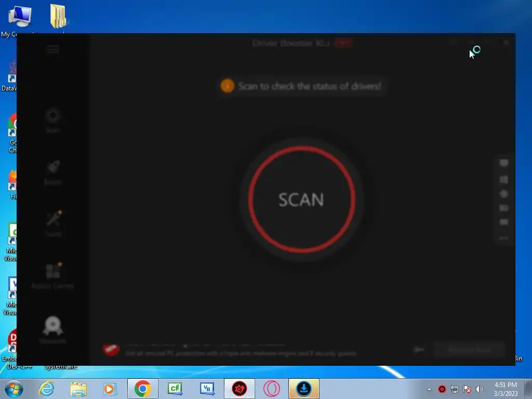Click the round globe-like icon on right panel

504,194
